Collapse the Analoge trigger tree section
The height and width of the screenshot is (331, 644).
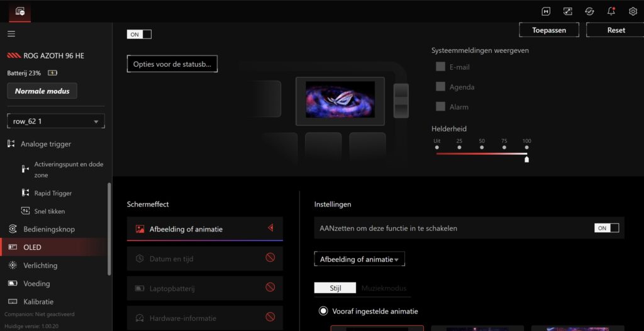pyautogui.click(x=11, y=144)
